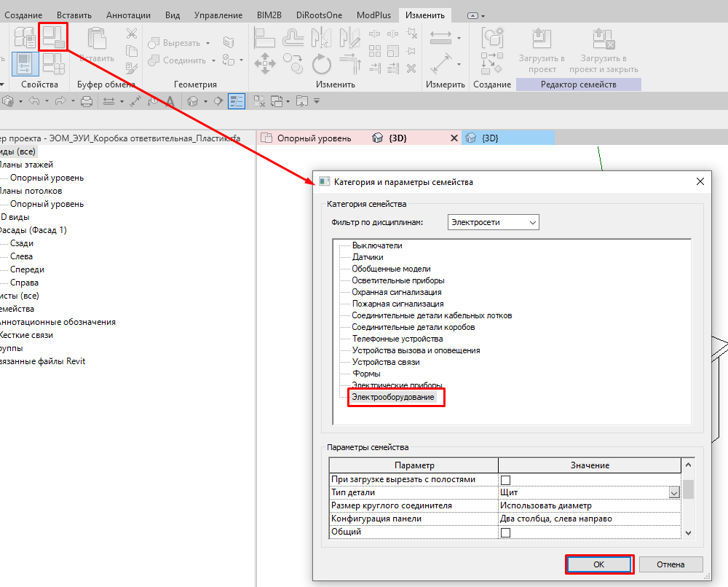Image resolution: width=728 pixels, height=587 pixels.
Task: Click Загрузить в проект и закрыть icon
Action: click(x=604, y=39)
